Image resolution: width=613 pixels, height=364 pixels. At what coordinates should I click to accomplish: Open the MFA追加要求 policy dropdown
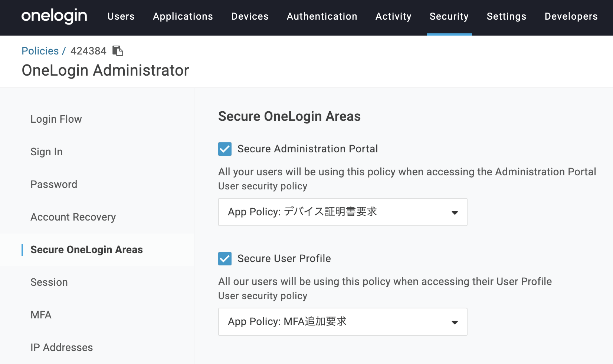342,322
